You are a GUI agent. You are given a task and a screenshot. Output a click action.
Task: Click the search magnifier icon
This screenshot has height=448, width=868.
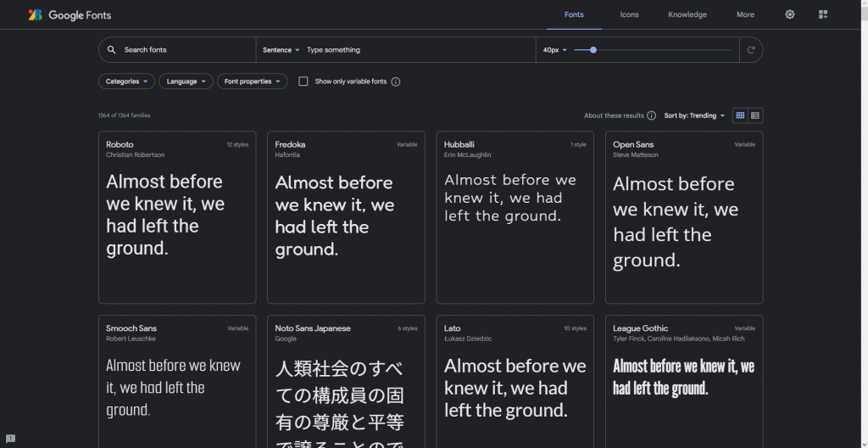pyautogui.click(x=111, y=50)
